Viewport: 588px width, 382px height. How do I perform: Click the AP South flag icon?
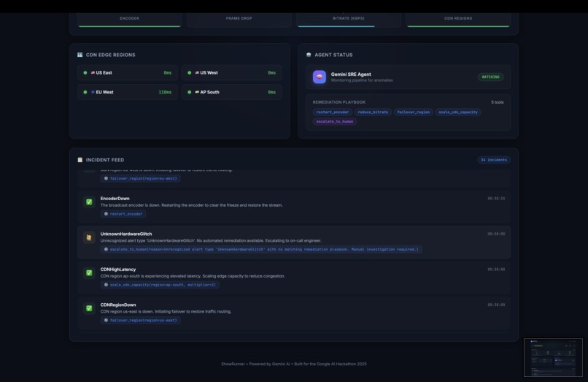pos(197,92)
